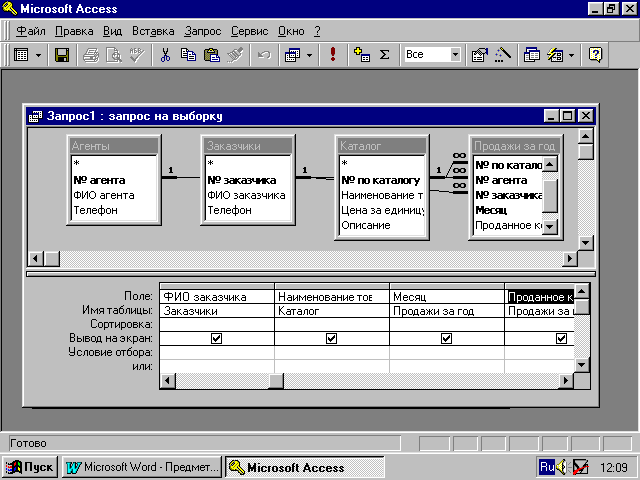Image resolution: width=640 pixels, height=480 pixels.
Task: Open the Properties icon
Action: [x=479, y=55]
